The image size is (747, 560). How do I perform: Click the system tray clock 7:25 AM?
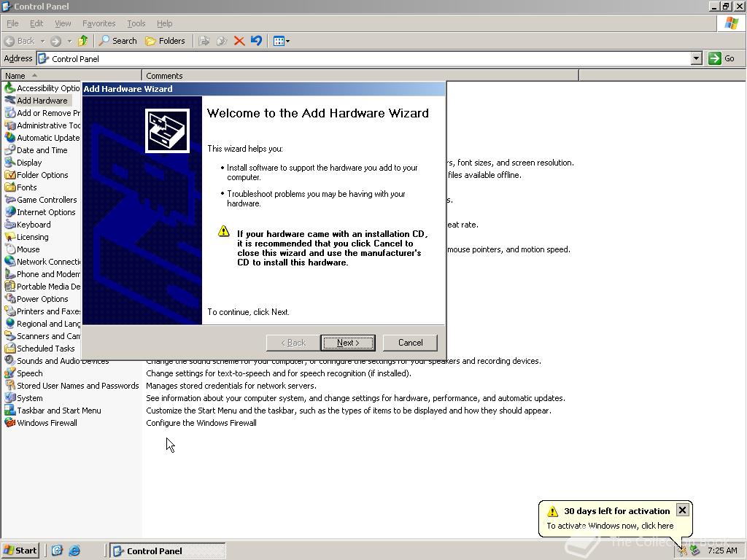pos(722,551)
